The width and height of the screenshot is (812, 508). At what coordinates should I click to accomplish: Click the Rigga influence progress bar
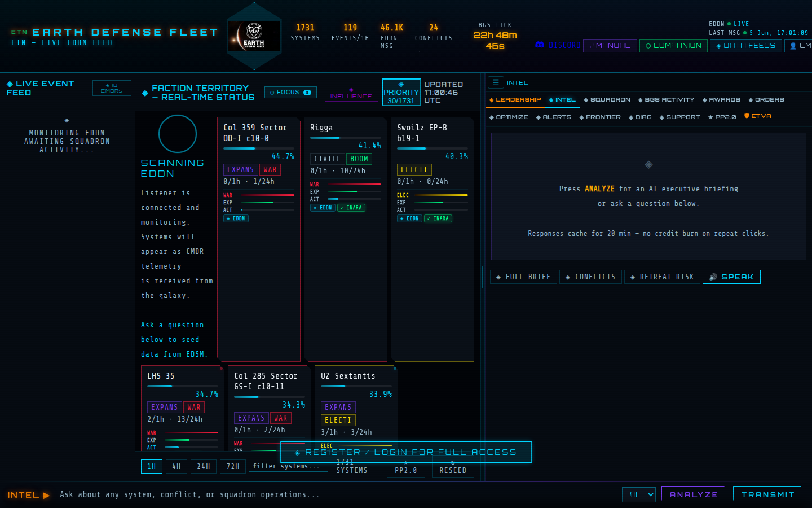(x=346, y=138)
